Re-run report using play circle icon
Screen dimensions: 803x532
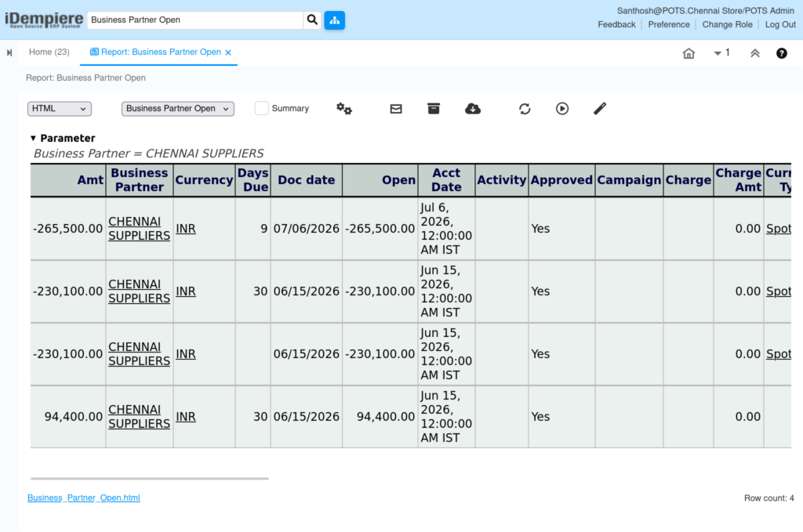[562, 108]
